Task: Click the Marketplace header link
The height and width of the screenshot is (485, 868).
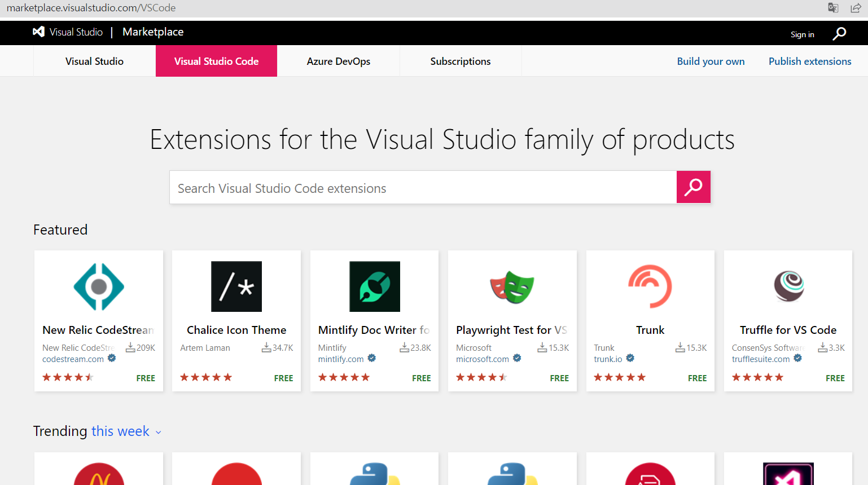Action: pos(153,32)
